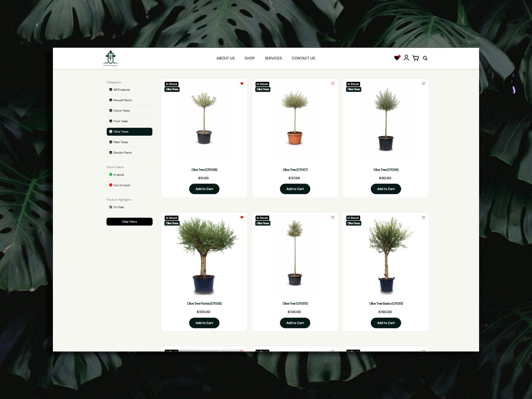
Task: Click the €90.00 price text
Action: pyautogui.click(x=385, y=178)
